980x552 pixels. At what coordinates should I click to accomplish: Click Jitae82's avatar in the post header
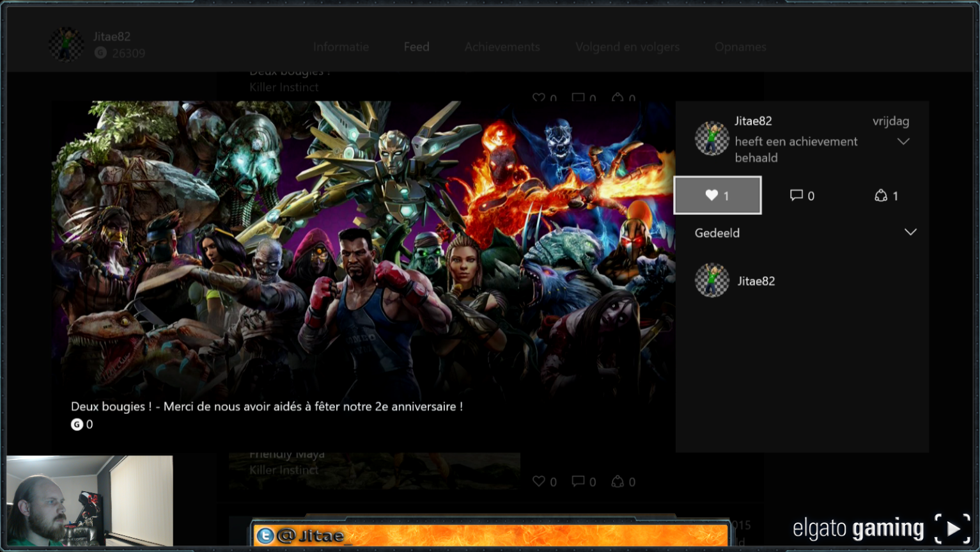point(712,138)
